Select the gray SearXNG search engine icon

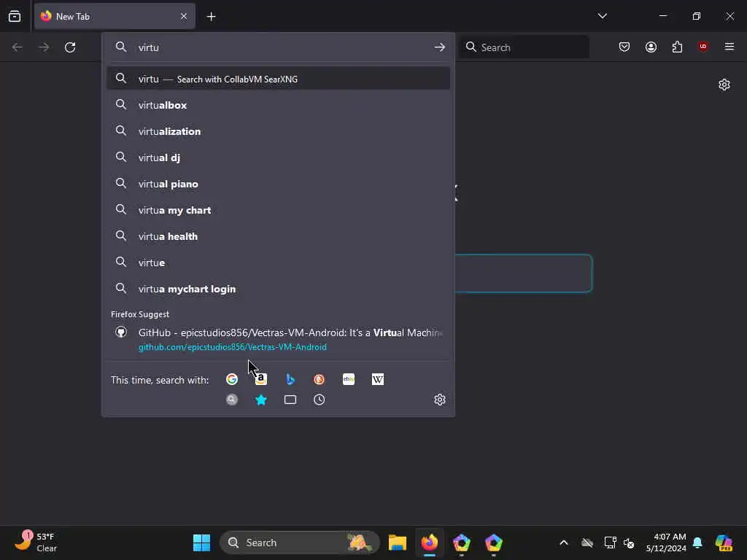click(x=232, y=400)
